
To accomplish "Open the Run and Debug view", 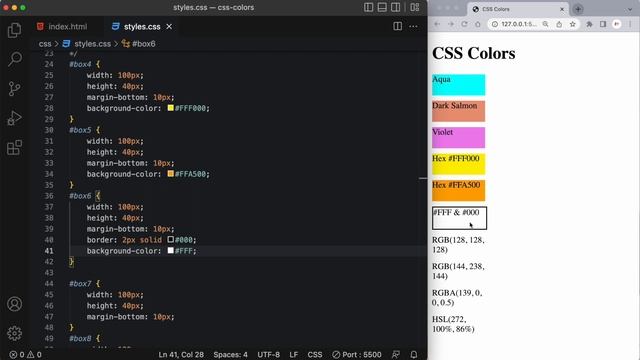I will point(14,118).
